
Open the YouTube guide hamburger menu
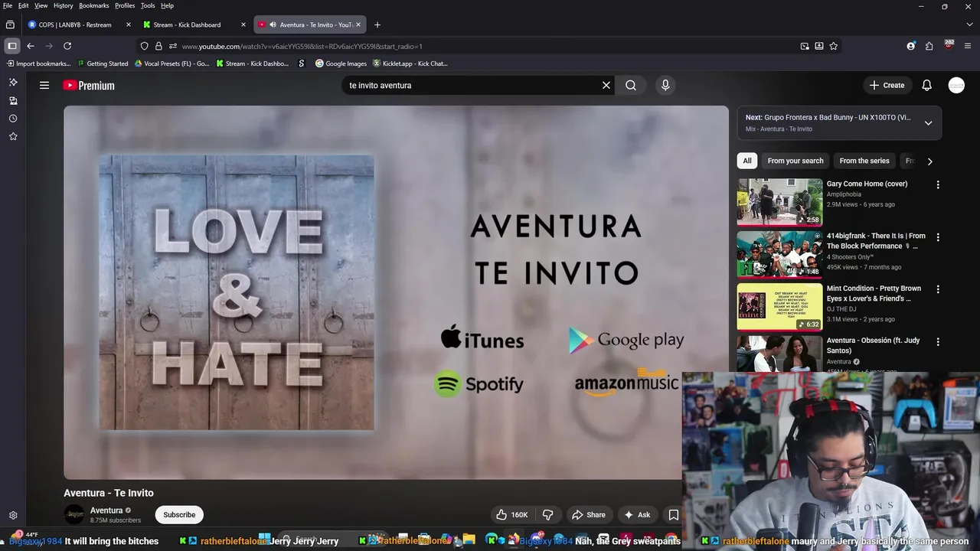click(x=44, y=85)
